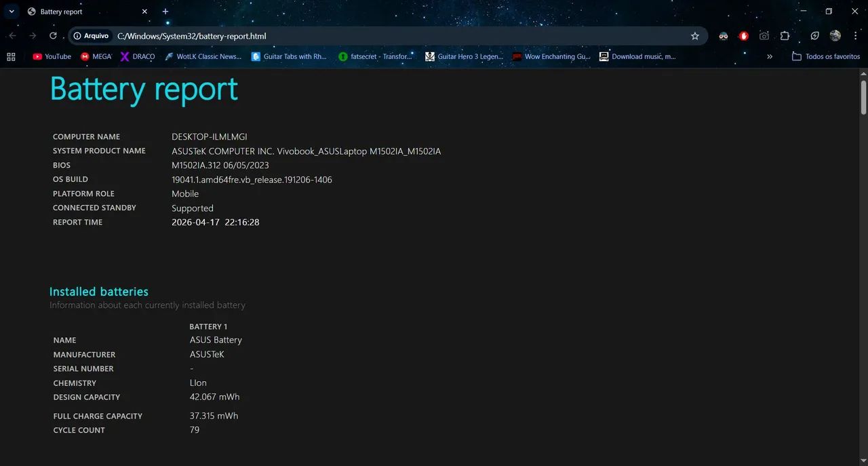Click the BATTERY 1 column header
Viewport: 868px width, 466px height.
208,326
